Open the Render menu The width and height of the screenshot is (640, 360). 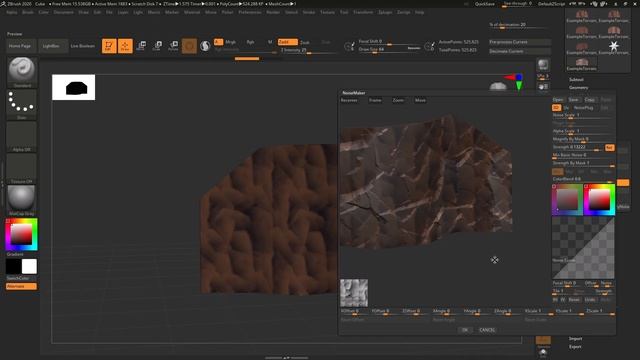click(273, 12)
